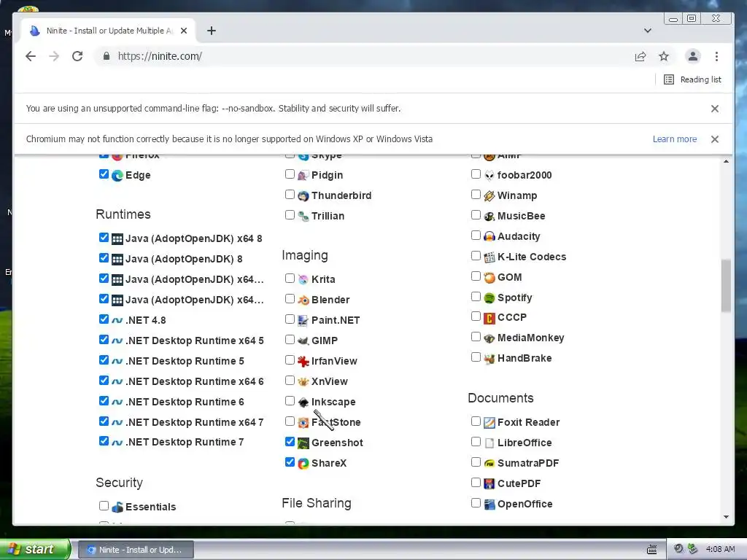This screenshot has width=747, height=560.
Task: Open the Learn more link
Action: [x=675, y=139]
